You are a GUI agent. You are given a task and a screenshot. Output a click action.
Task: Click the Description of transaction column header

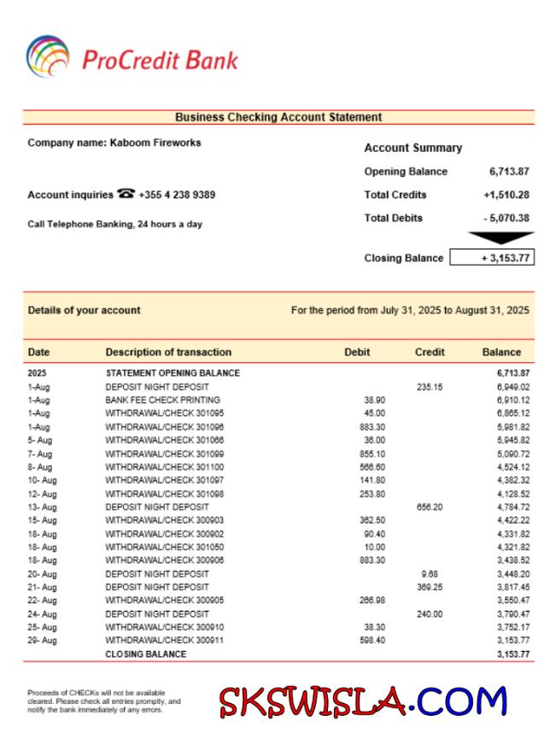tap(168, 352)
